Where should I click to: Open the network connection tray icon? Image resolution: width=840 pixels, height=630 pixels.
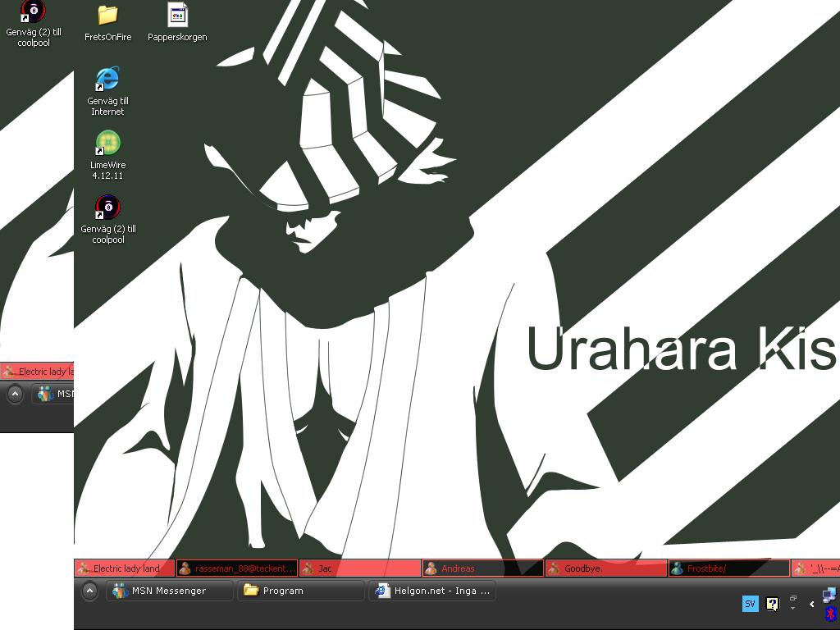pos(829,595)
